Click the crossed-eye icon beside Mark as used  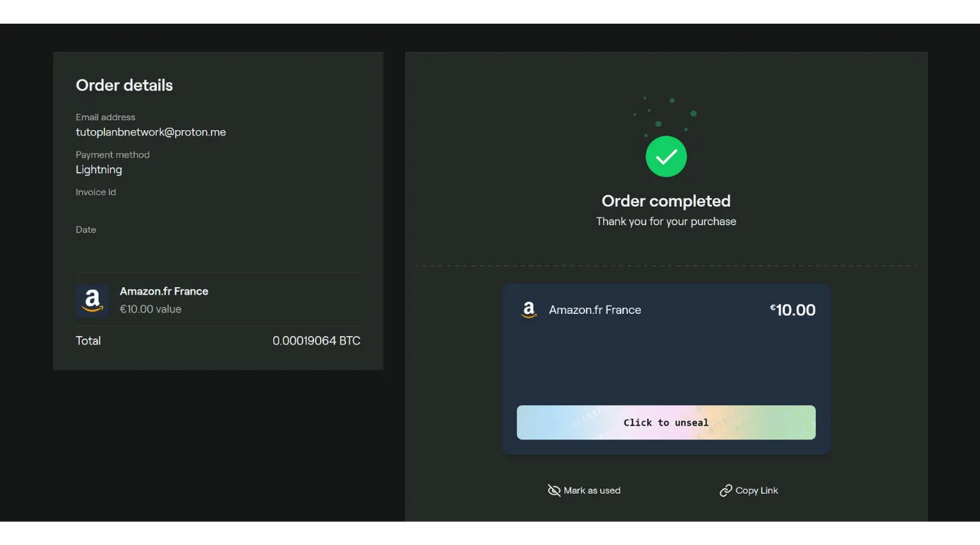[x=554, y=490]
